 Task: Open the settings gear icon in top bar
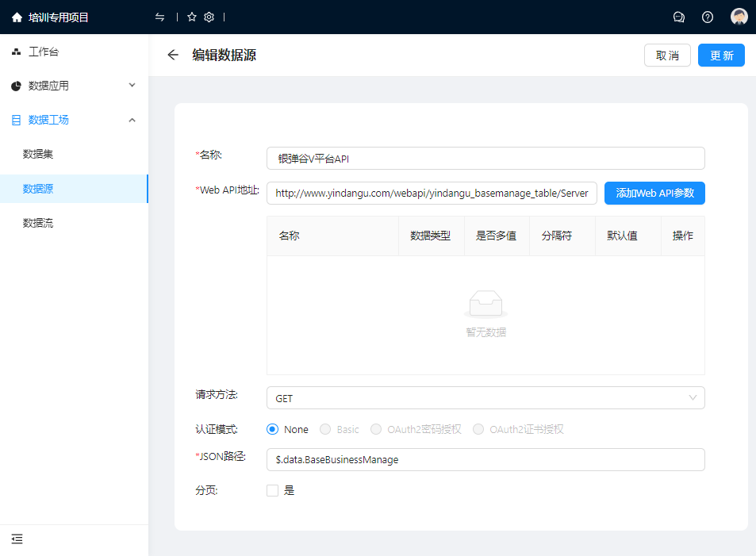pyautogui.click(x=209, y=17)
